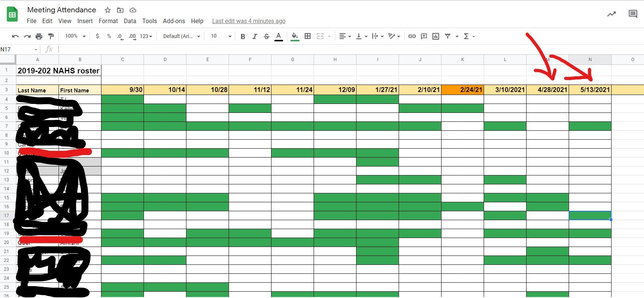Click the Undo icon
Screen dimensions: 644x298
pyautogui.click(x=15, y=36)
